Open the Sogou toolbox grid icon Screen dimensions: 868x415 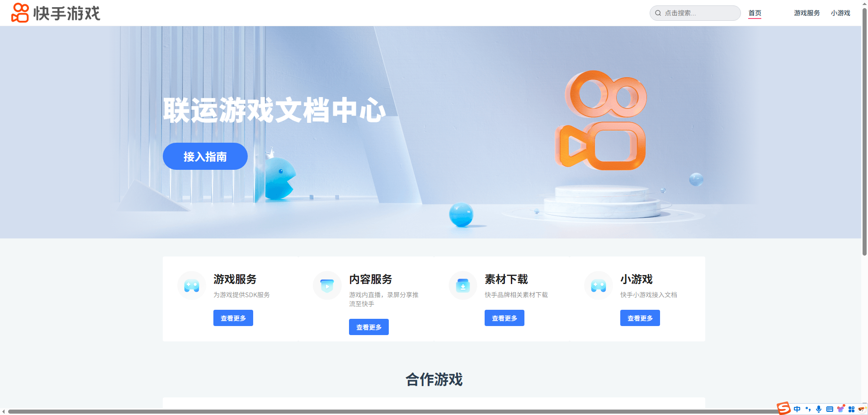click(x=851, y=409)
